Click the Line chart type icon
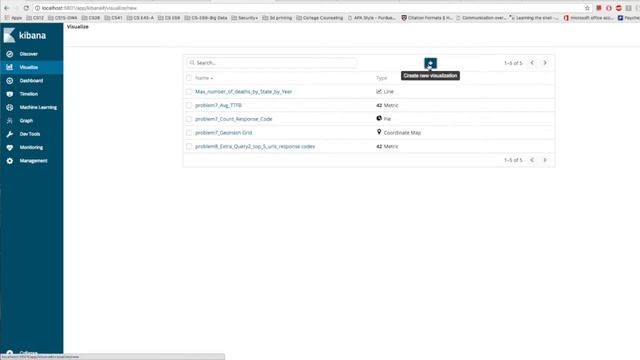Screen dimensions: 640x360 click(x=379, y=91)
